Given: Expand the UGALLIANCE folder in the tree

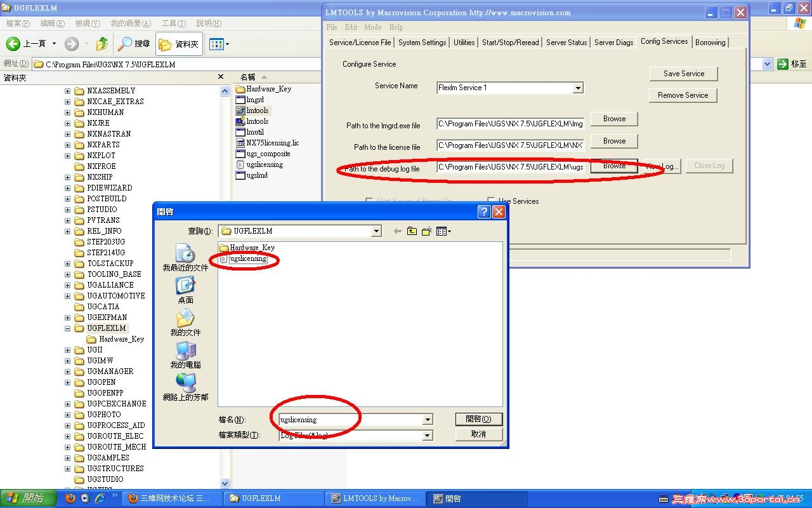Looking at the screenshot, I should [68, 285].
